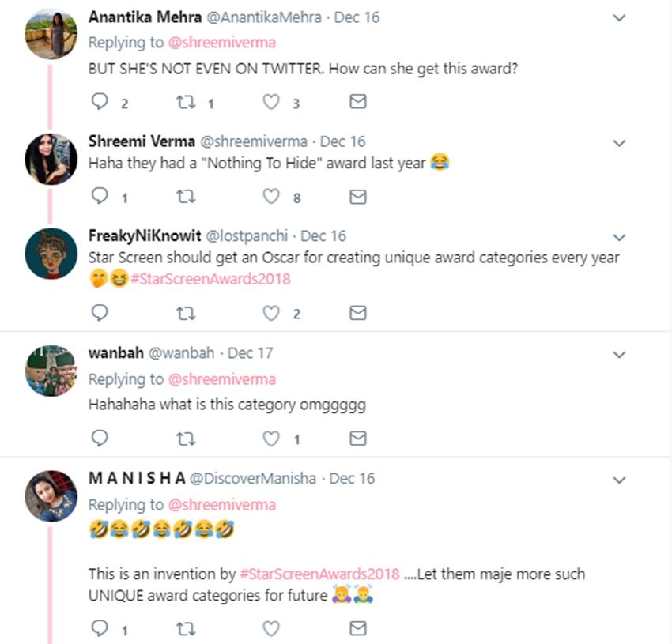Retweet Anantika Mehra's tweet
672x644 pixels.
point(185,102)
